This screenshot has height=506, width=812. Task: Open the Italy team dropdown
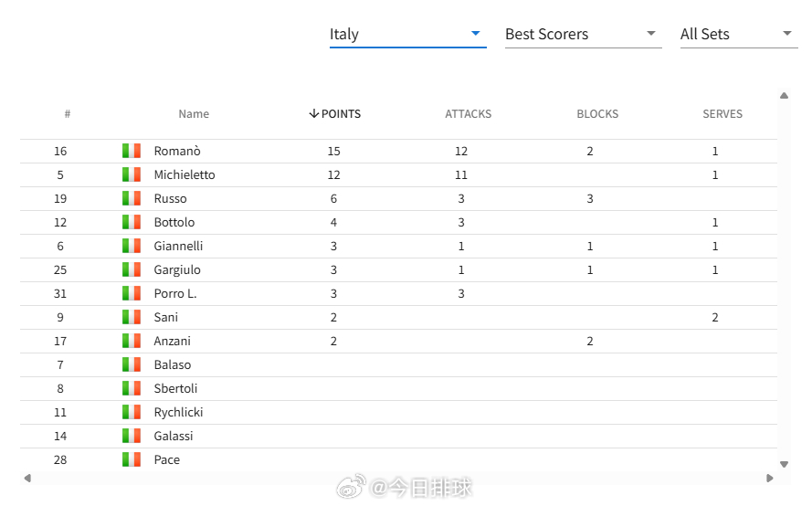pyautogui.click(x=407, y=34)
